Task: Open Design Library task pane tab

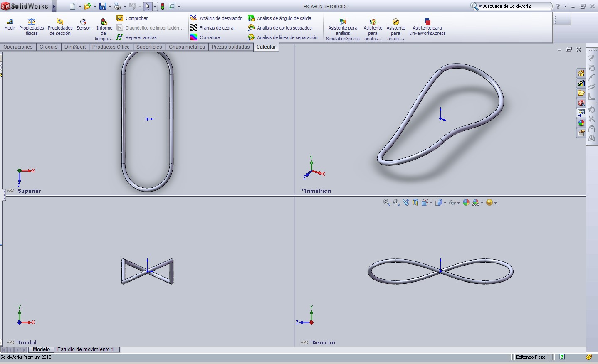Action: pyautogui.click(x=581, y=83)
